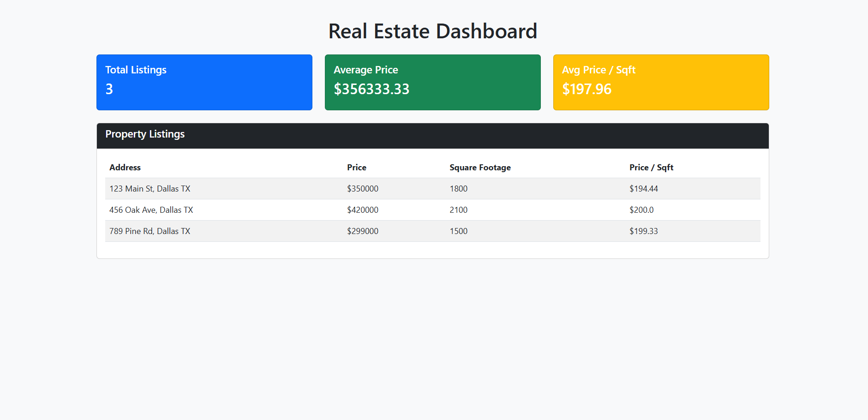Click the Real Estate Dashboard title

coord(432,31)
